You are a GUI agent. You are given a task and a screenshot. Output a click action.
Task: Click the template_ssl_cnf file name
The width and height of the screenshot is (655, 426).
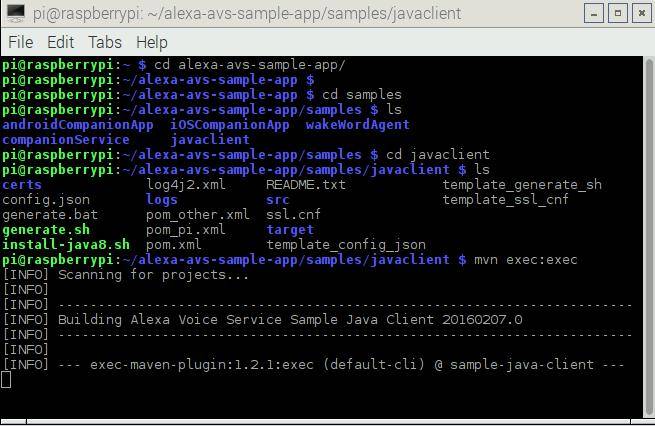pyautogui.click(x=505, y=200)
